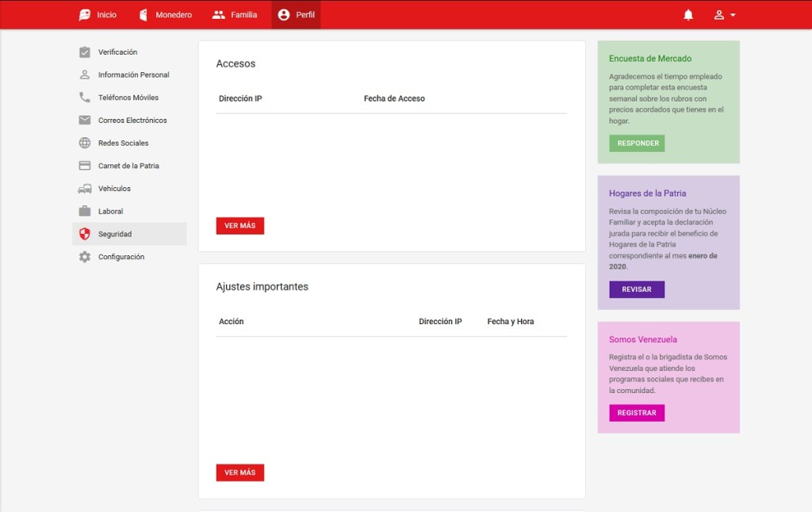Click the Correos Electrónicos envelope icon

point(85,120)
